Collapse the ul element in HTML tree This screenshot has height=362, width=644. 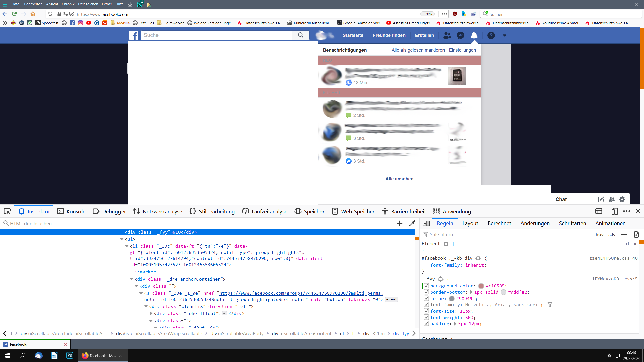(122, 239)
